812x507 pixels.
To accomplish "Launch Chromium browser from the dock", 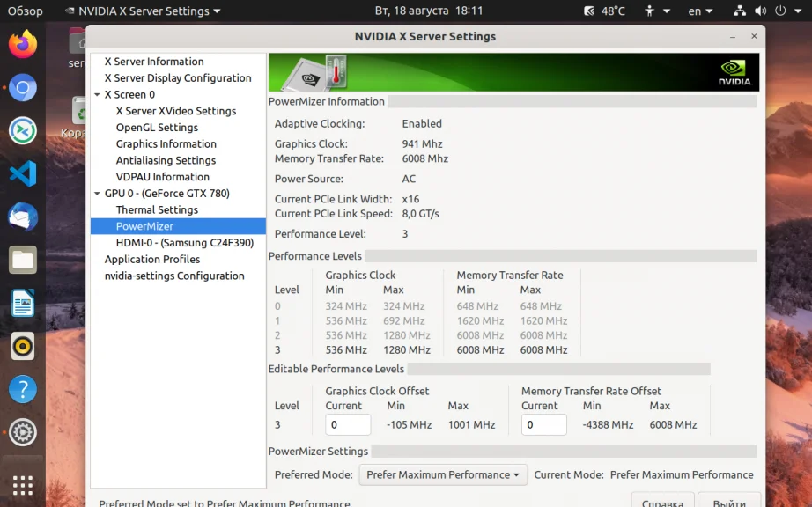I will click(x=23, y=88).
